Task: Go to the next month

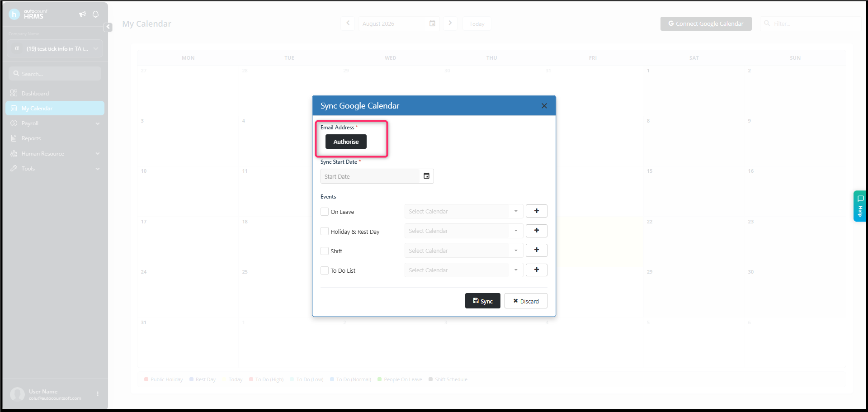Action: click(x=450, y=24)
